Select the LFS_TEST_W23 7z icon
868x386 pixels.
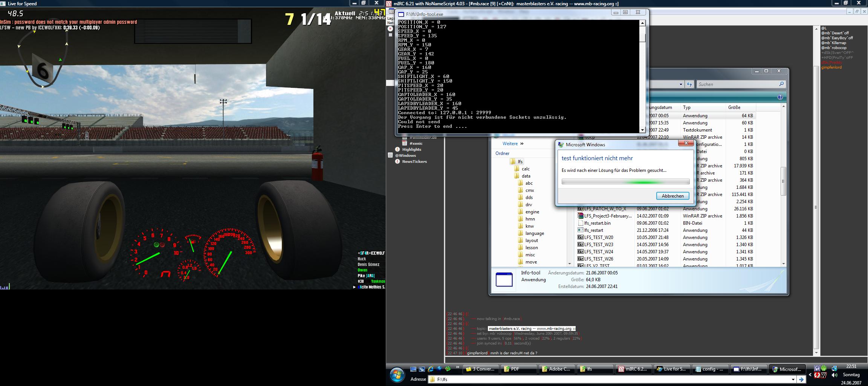pos(581,245)
